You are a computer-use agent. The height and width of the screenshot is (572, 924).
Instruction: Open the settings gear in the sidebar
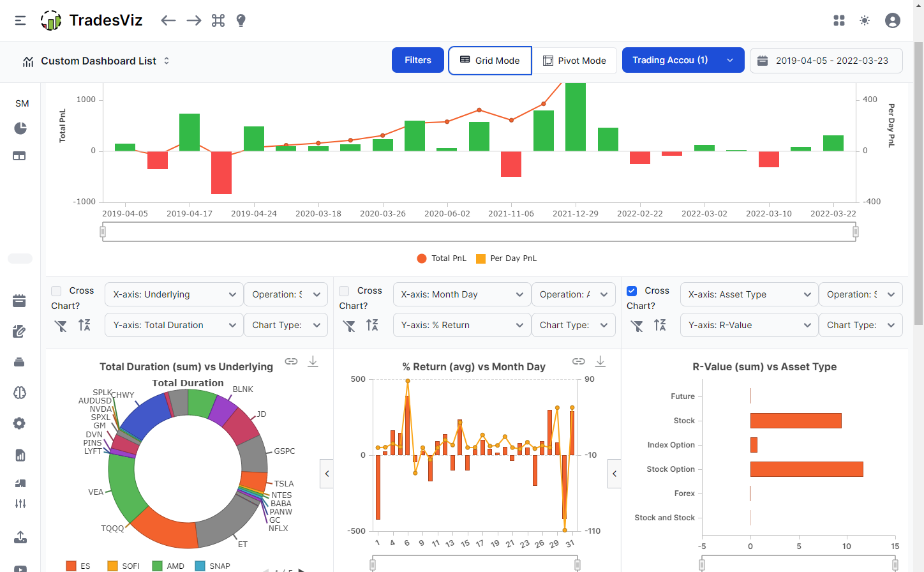coord(20,423)
